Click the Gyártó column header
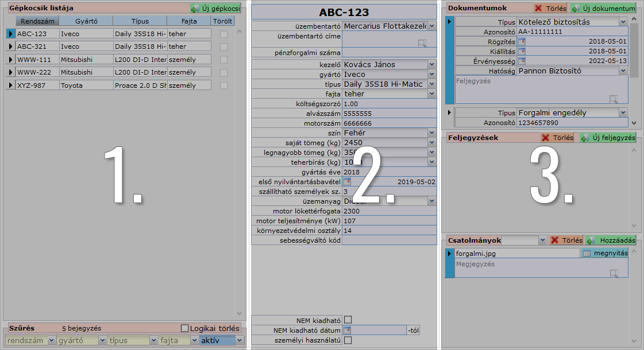The height and width of the screenshot is (350, 644). [x=86, y=21]
